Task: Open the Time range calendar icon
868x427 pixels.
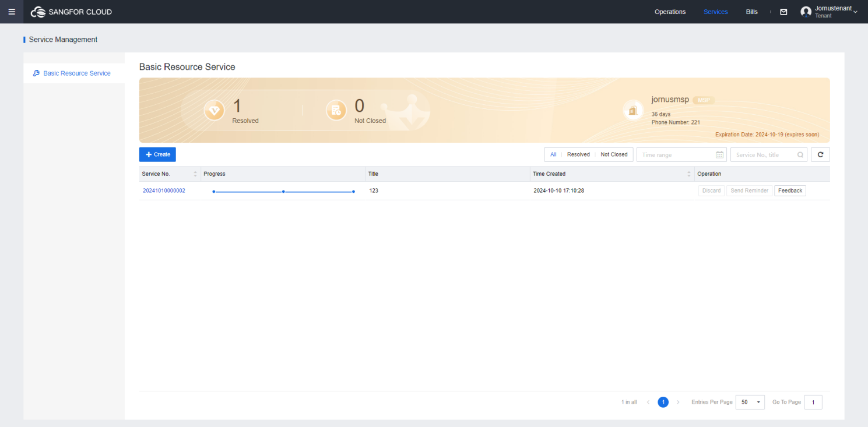Action: 719,155
